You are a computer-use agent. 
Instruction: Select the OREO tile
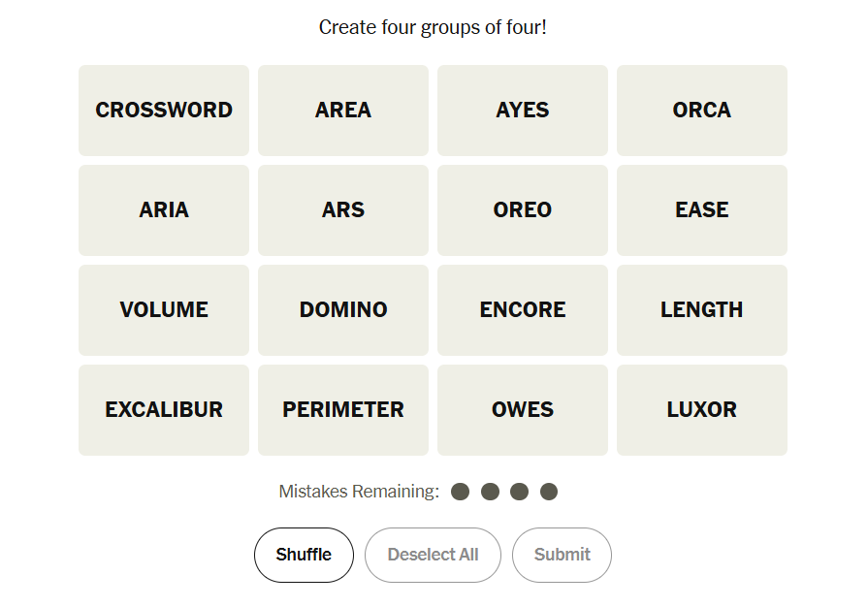click(523, 210)
